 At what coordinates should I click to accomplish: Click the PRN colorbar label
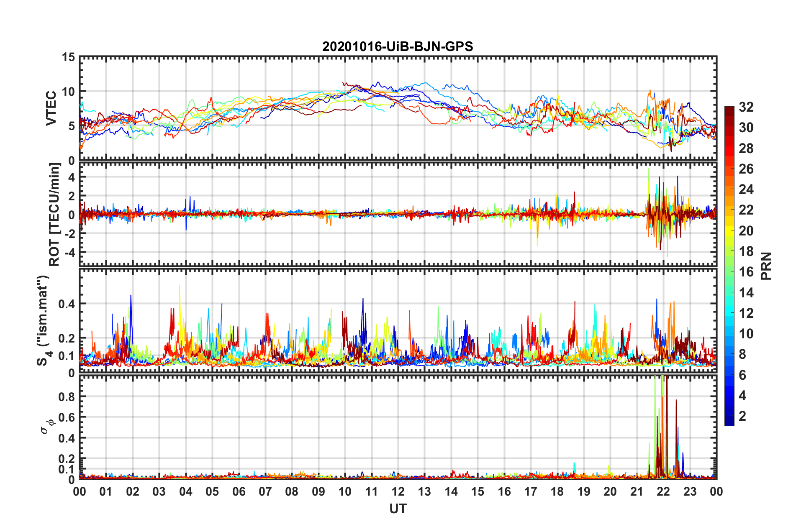coord(766,266)
